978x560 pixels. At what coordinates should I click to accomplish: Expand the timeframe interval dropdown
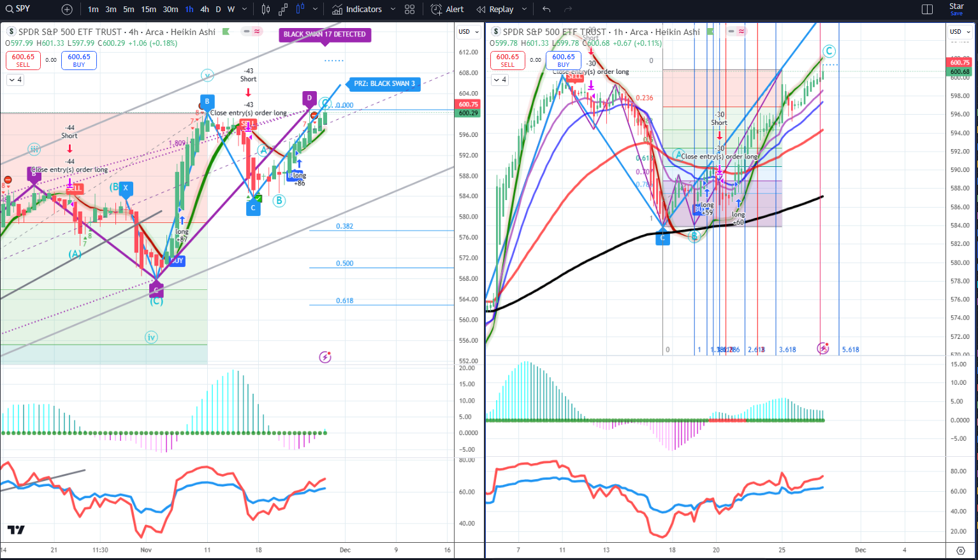click(x=245, y=10)
